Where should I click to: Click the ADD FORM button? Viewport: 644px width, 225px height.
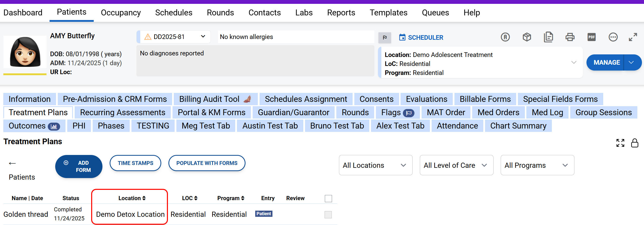pyautogui.click(x=79, y=167)
